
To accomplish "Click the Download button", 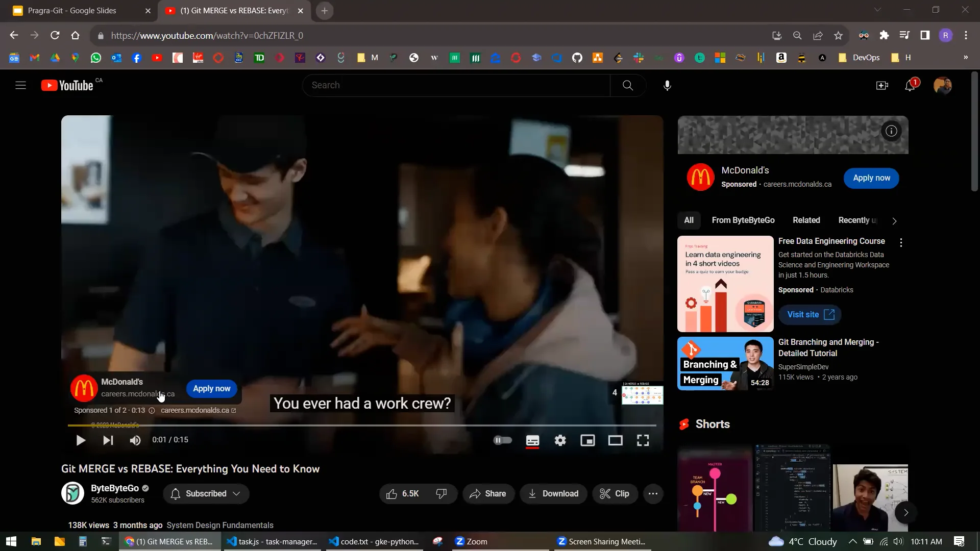I will [x=553, y=494].
